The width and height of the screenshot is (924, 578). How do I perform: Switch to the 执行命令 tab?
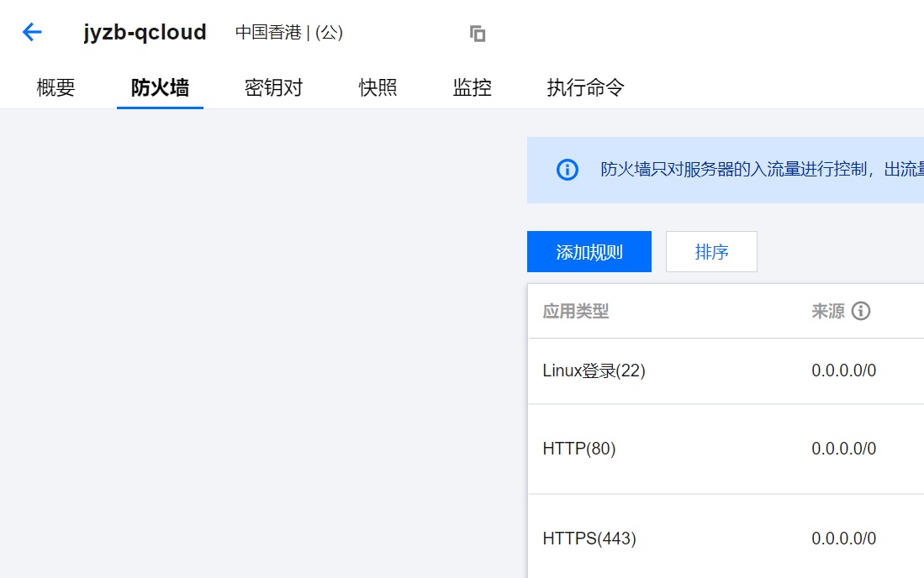coord(585,87)
